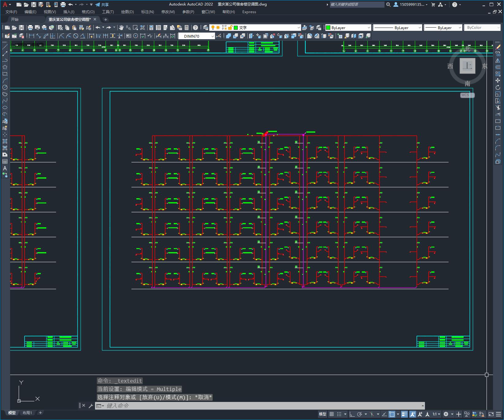Screen dimensions: 504x420
Task: Open the ByLayer linetype dropdown
Action: click(x=398, y=28)
